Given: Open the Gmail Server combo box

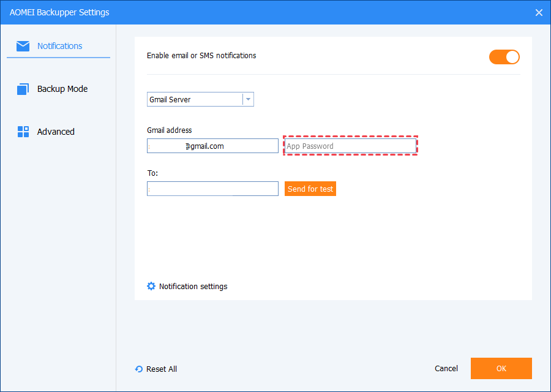Looking at the screenshot, I should coord(195,99).
